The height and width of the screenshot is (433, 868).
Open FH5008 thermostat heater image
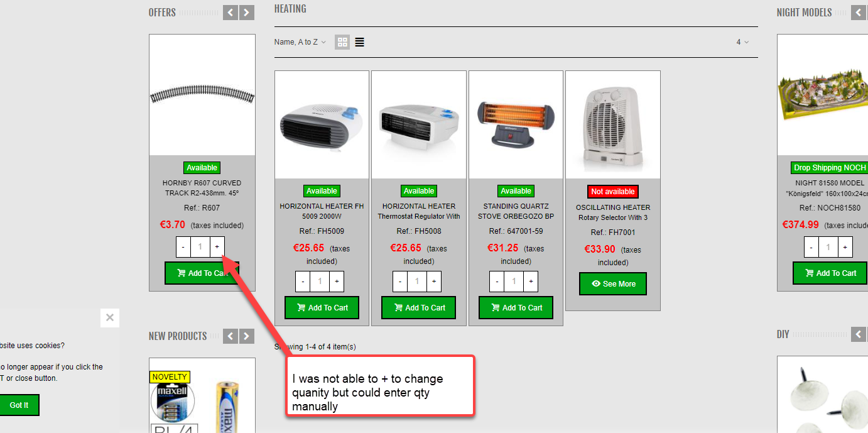(x=419, y=124)
